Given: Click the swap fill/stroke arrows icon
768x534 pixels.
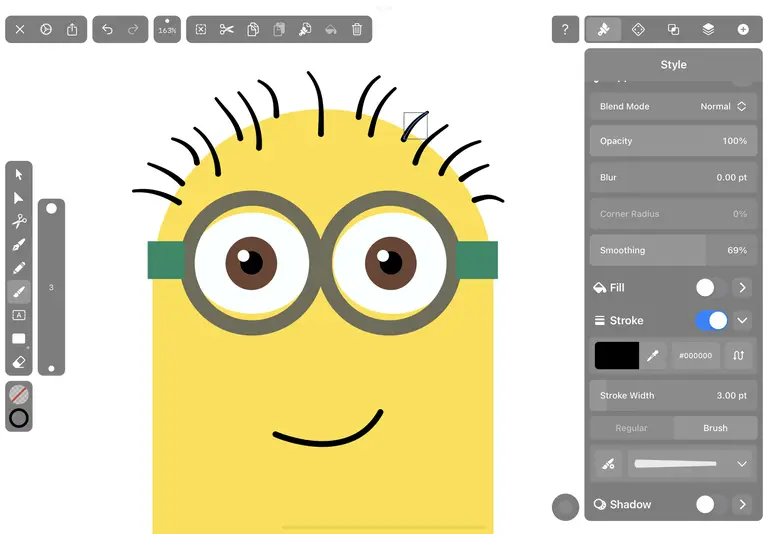Looking at the screenshot, I should [x=739, y=356].
